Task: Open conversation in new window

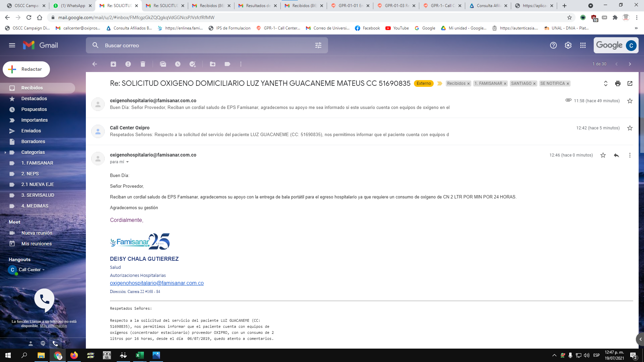Action: [x=630, y=83]
